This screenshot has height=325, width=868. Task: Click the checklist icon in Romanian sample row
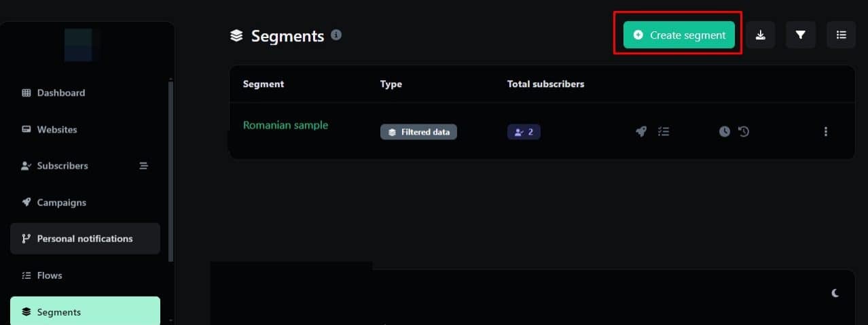point(664,132)
